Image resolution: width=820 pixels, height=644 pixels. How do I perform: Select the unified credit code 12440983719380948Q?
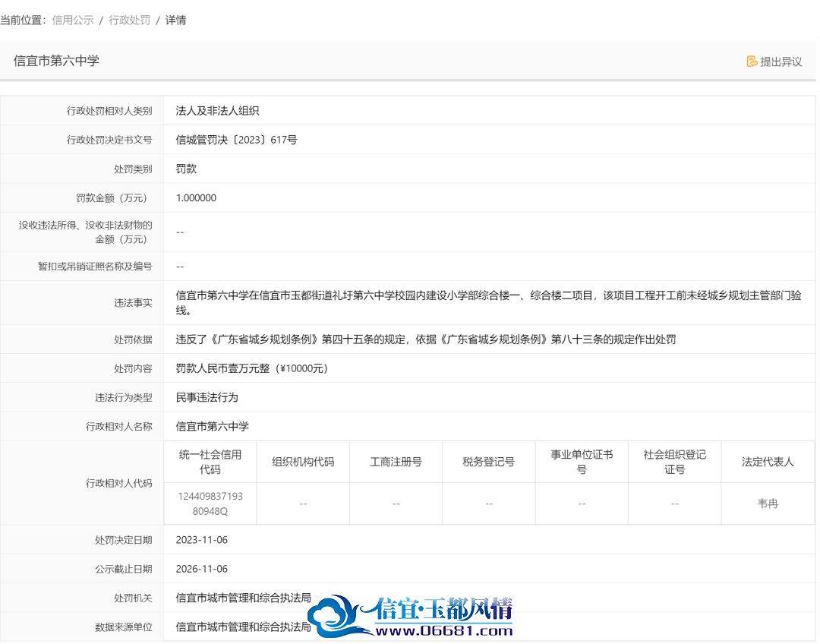(210, 504)
